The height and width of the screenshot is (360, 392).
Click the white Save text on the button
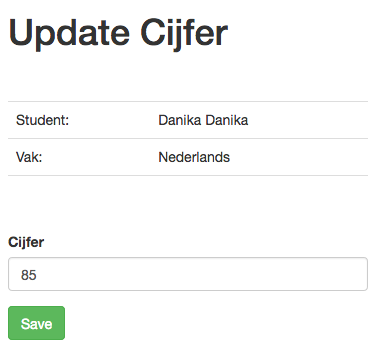pos(36,324)
